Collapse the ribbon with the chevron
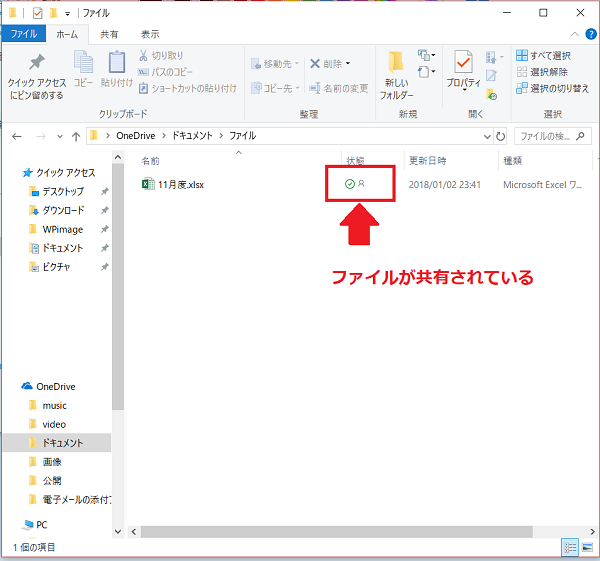The width and height of the screenshot is (600, 561). [x=574, y=34]
